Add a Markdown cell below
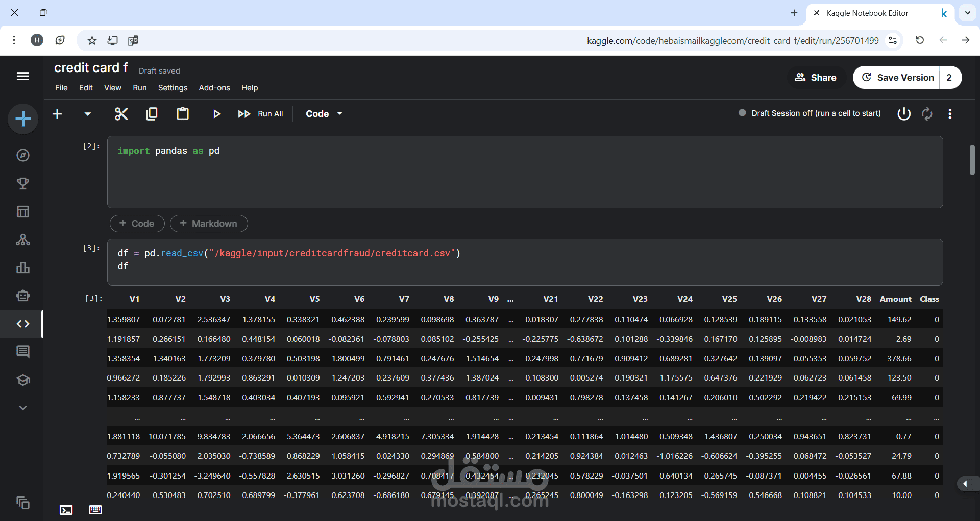Screen dimensions: 980x521 pos(209,224)
